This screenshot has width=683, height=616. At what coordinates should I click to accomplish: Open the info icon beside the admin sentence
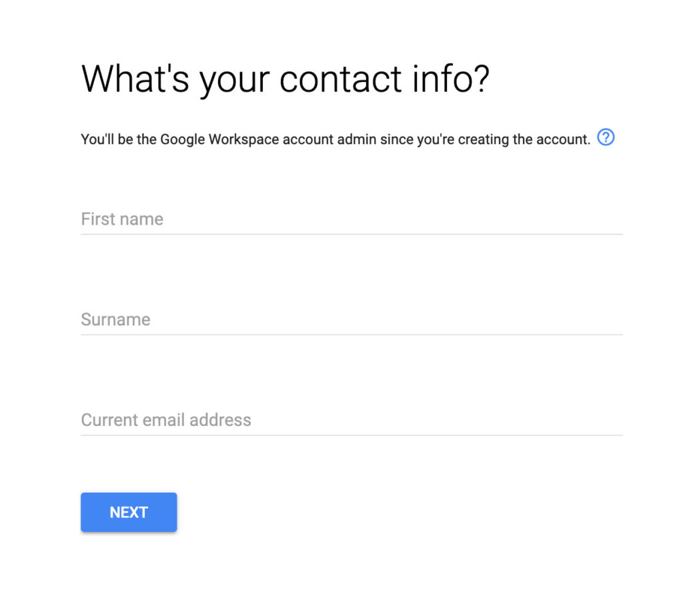(606, 137)
